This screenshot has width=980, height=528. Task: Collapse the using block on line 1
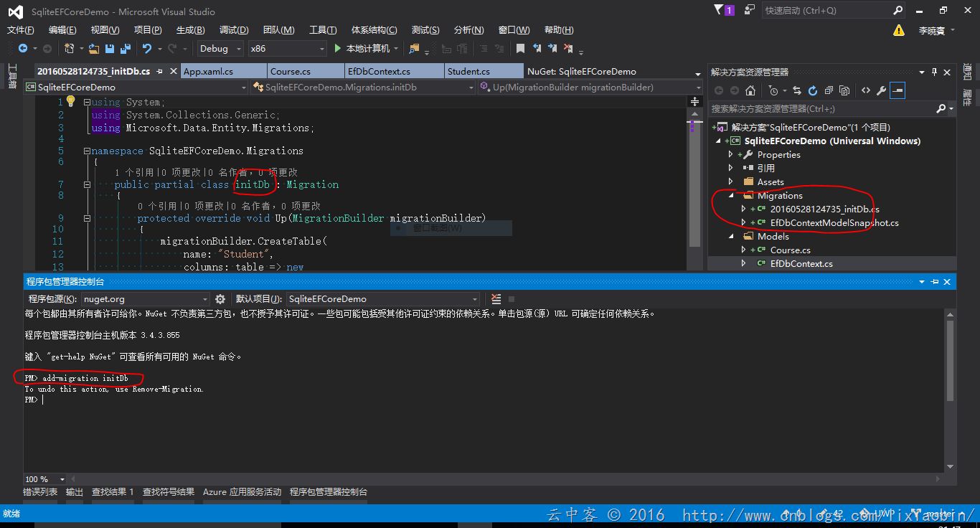87,102
